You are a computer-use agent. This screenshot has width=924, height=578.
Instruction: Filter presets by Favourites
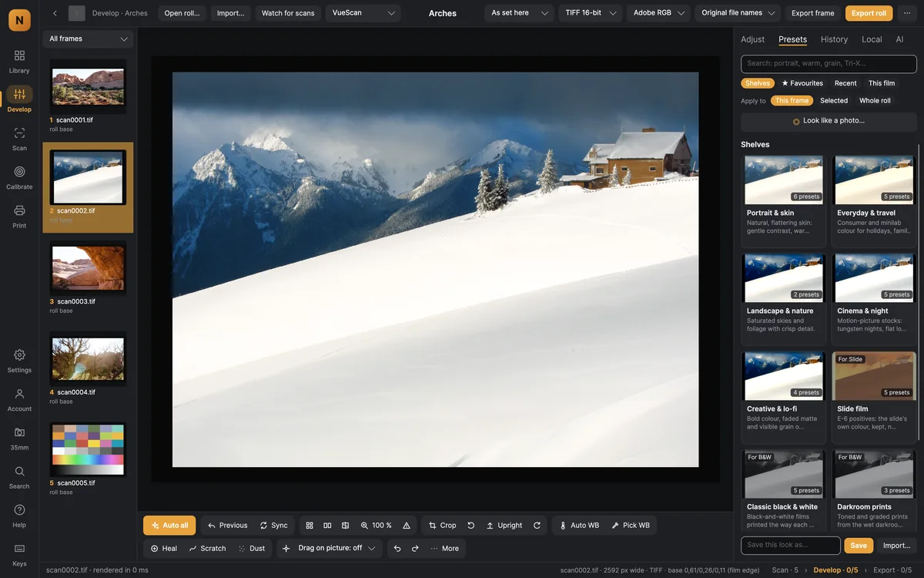pos(802,83)
